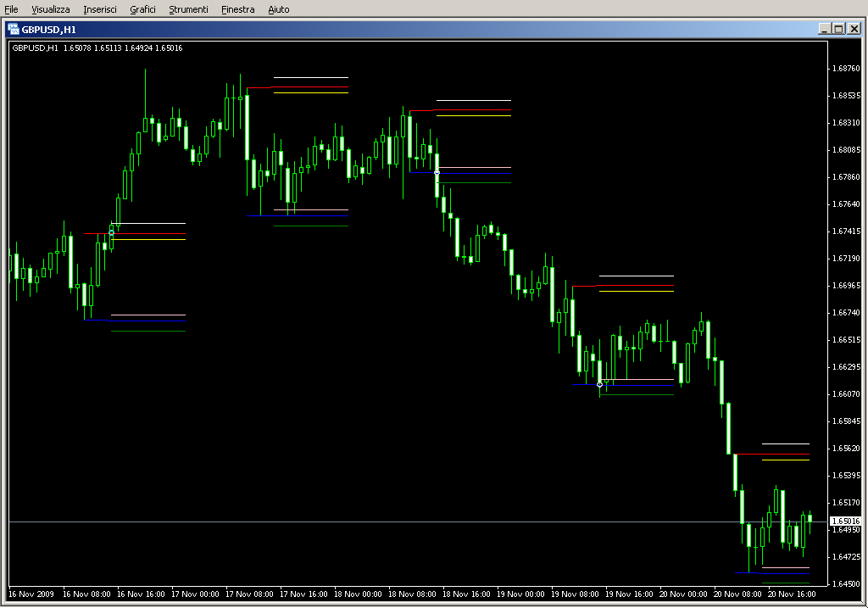Screen dimensions: 868x608
Task: Click price scale value 1.64725
Action: 847,557
